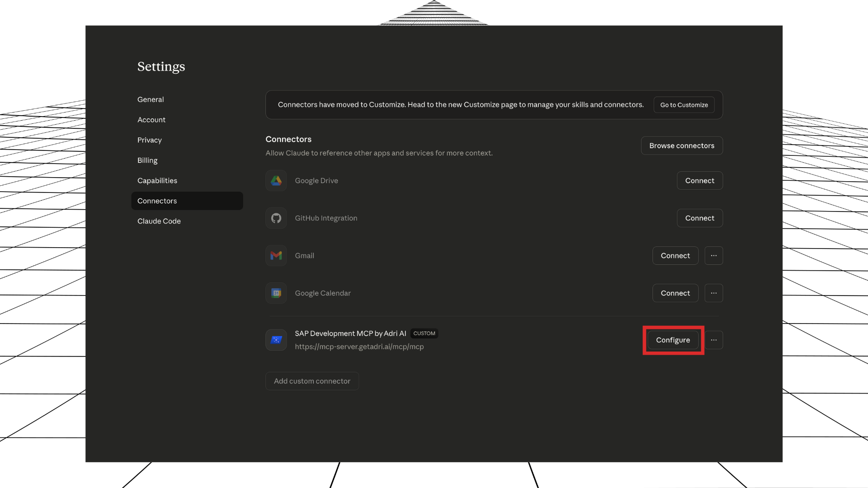Open the ellipsis menu for SAP Development MCP
This screenshot has height=488, width=868.
click(x=714, y=340)
